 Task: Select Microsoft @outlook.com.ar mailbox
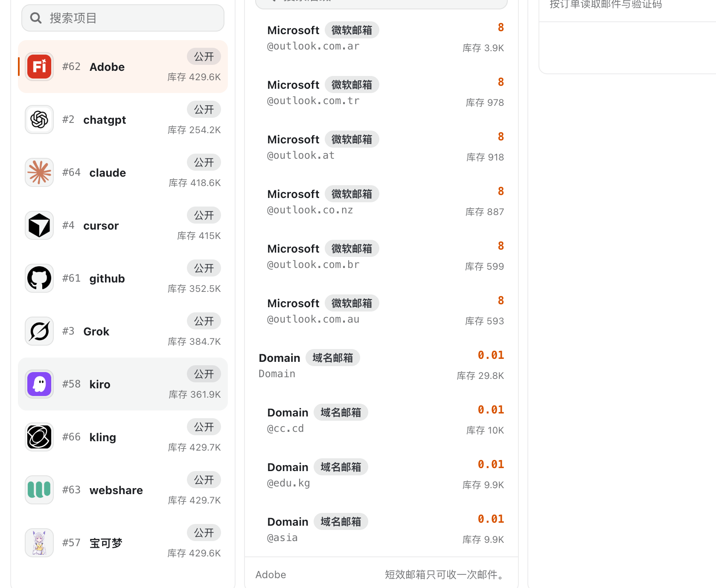[381, 38]
